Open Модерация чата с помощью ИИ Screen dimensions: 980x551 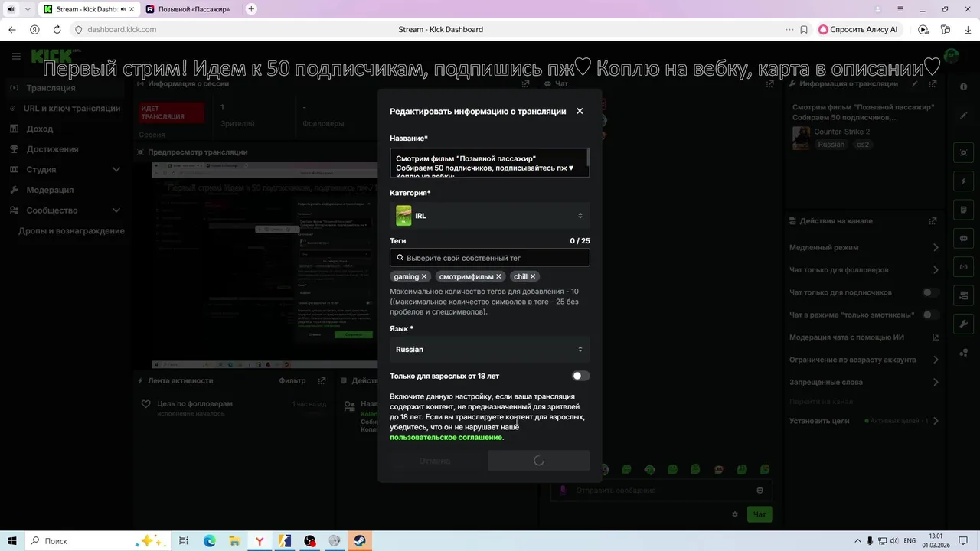coord(864,337)
